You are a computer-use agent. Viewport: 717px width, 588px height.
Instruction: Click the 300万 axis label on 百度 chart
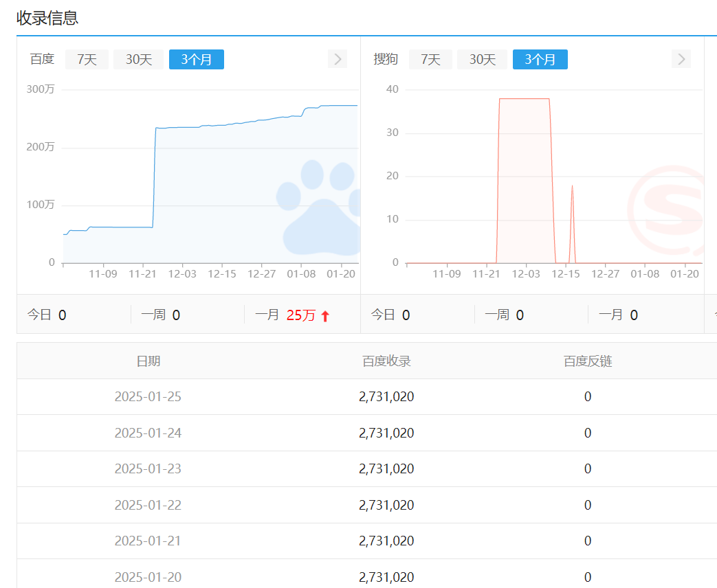(x=41, y=89)
